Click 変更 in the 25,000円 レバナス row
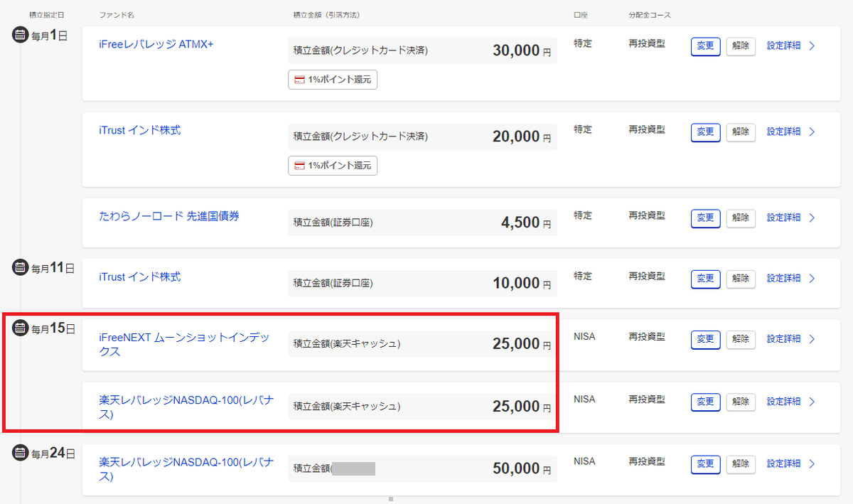This screenshot has height=504, width=853. pos(705,402)
